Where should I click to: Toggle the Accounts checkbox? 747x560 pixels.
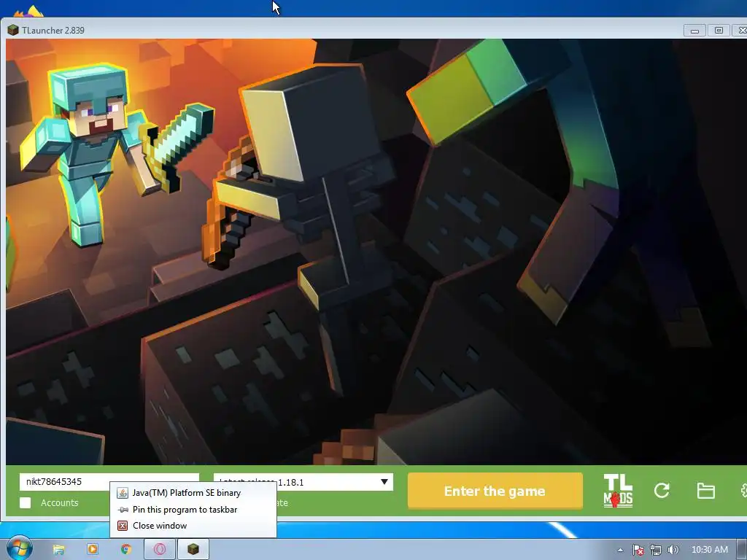pos(26,503)
